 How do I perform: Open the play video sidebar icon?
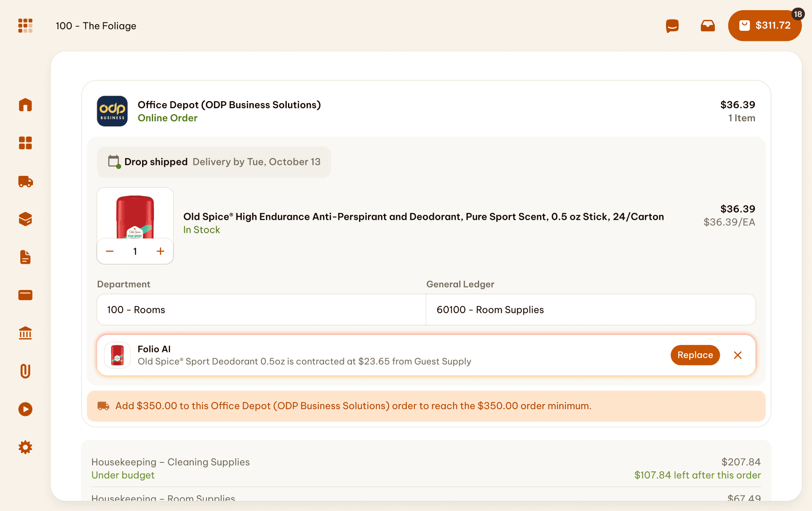tap(25, 409)
